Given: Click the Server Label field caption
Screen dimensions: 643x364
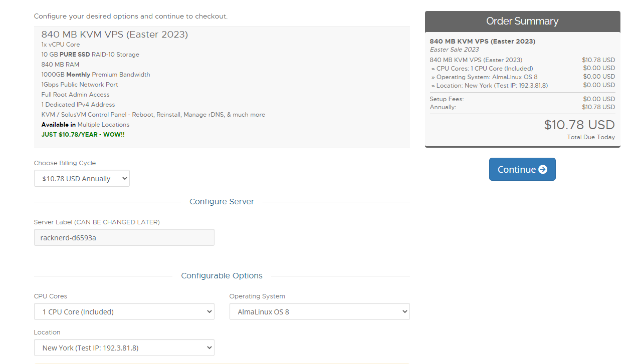Looking at the screenshot, I should click(97, 222).
